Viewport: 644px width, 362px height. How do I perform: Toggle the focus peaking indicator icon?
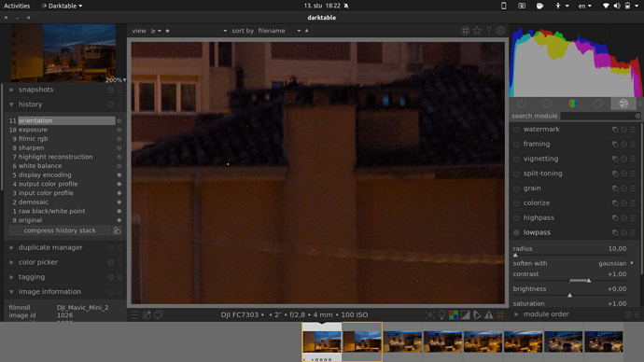[x=430, y=314]
